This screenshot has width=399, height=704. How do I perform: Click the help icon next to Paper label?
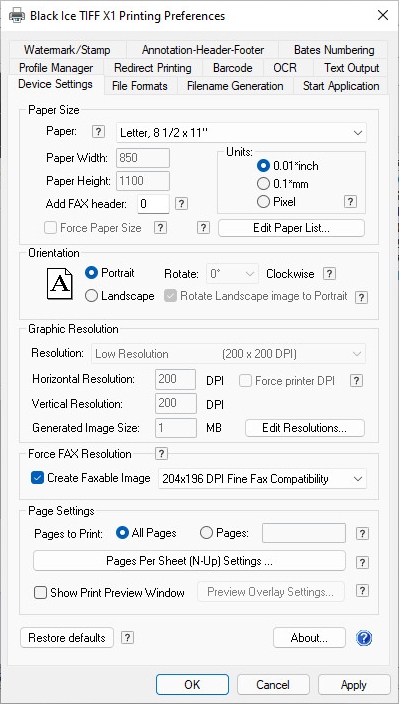pyautogui.click(x=98, y=132)
